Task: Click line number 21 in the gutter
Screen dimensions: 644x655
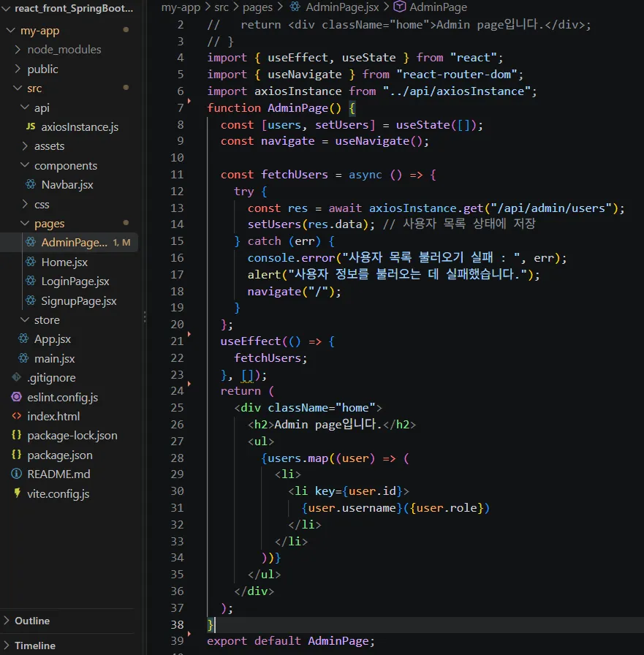Action: [x=177, y=341]
